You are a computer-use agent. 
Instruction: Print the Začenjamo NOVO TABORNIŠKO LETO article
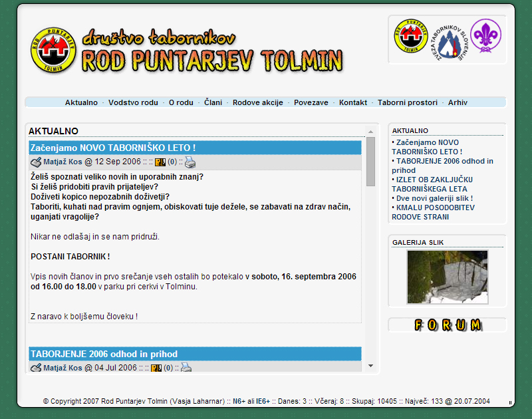pos(190,162)
